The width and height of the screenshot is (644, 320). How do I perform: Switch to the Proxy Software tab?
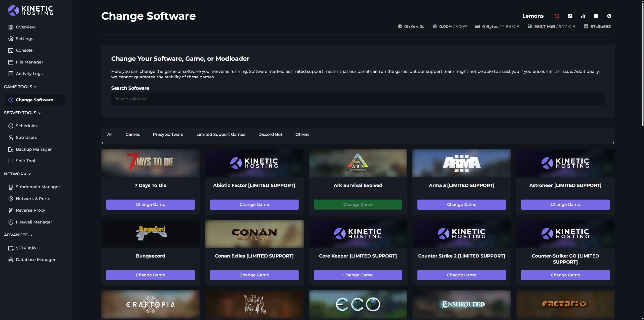(x=168, y=134)
